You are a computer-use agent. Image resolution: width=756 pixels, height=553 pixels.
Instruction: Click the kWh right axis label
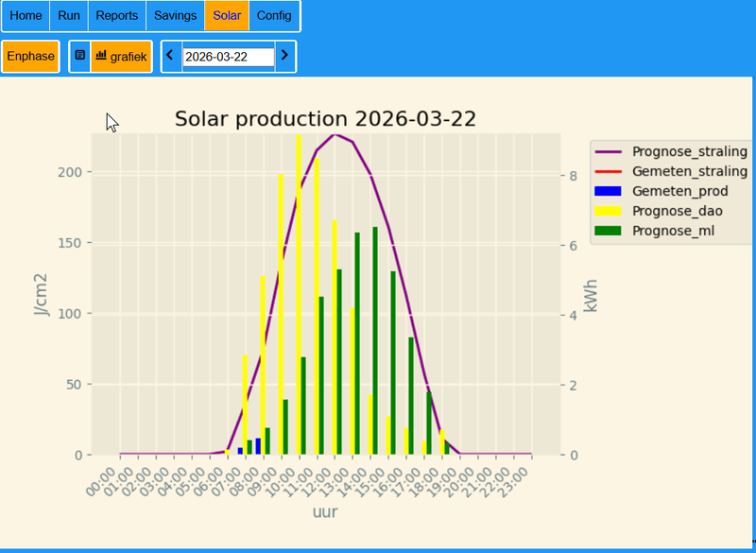pyautogui.click(x=591, y=296)
